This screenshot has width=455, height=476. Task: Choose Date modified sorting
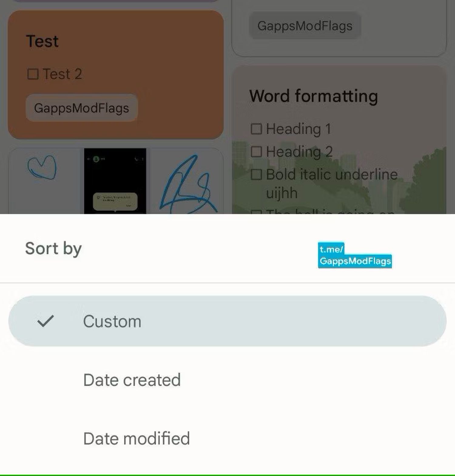(136, 438)
